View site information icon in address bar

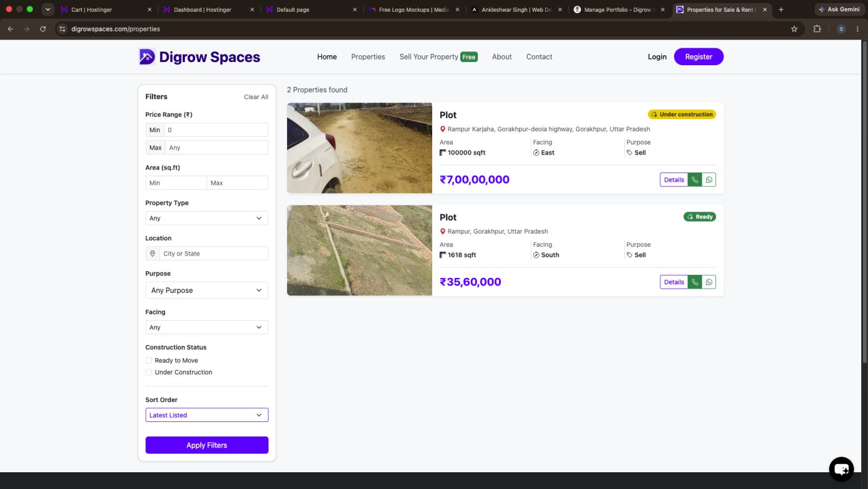click(61, 29)
